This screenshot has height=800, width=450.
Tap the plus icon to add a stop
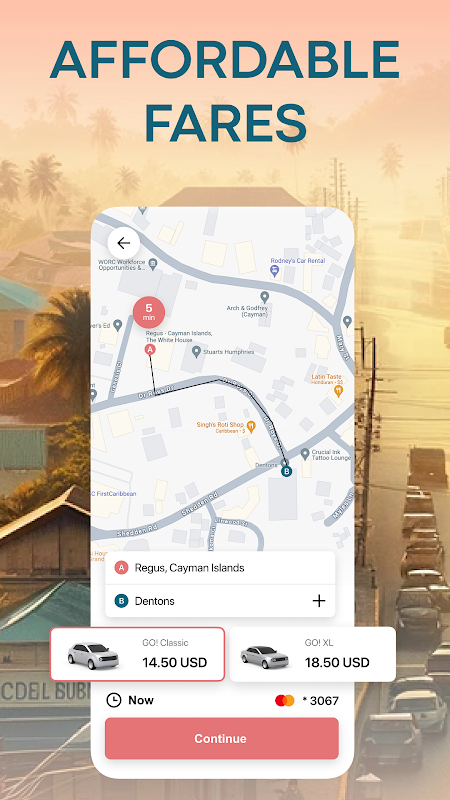(x=319, y=601)
